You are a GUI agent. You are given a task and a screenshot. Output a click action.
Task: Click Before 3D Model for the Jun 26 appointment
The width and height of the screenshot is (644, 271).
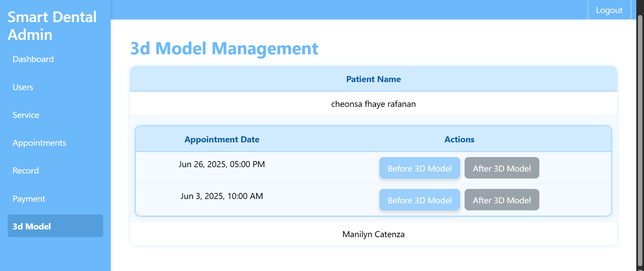[x=420, y=168]
